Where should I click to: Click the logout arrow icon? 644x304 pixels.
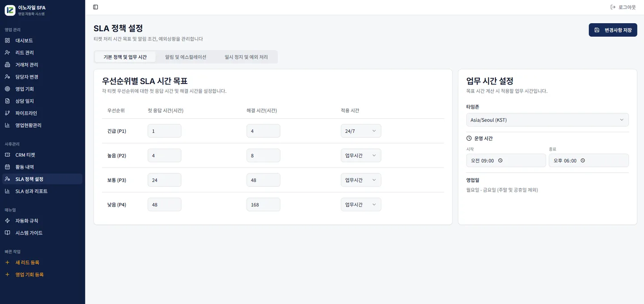[x=613, y=7]
